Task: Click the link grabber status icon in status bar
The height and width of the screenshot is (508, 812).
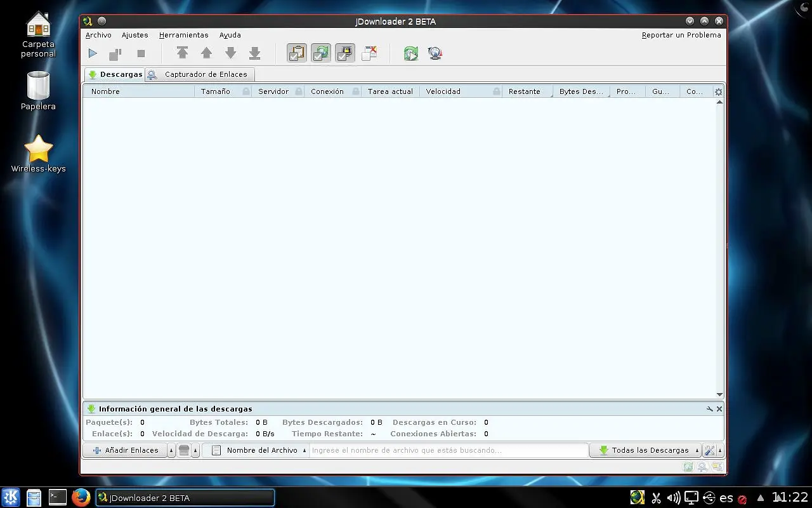Action: 703,467
